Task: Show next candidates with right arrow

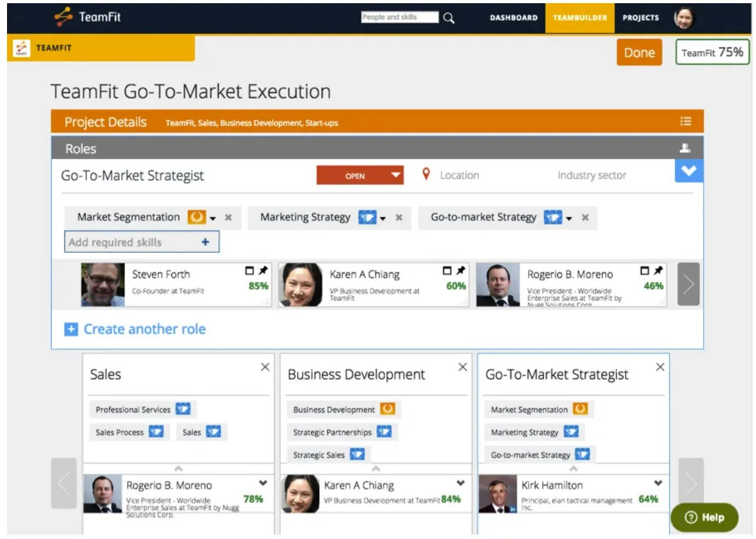Action: click(688, 284)
